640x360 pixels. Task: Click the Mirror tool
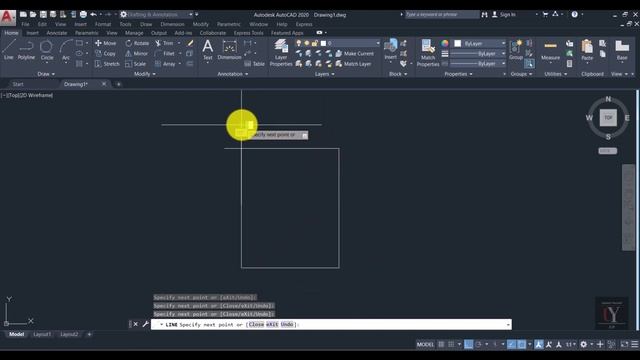(x=136, y=53)
